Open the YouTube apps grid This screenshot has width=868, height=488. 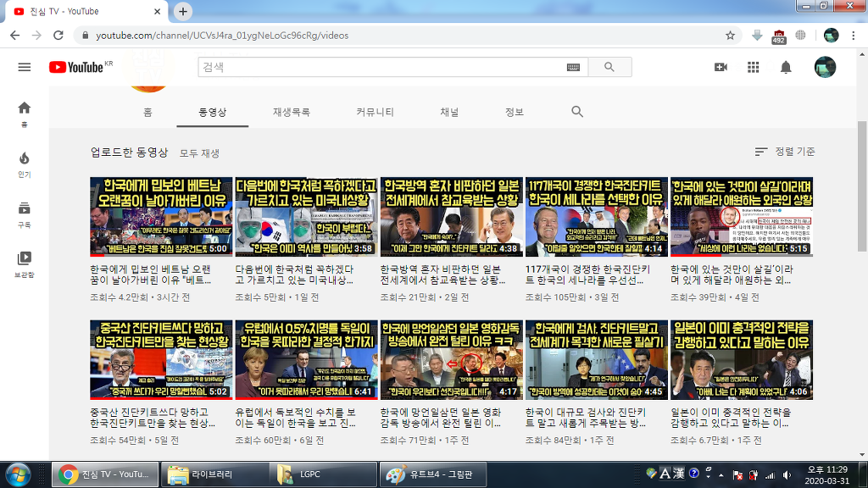coord(753,68)
